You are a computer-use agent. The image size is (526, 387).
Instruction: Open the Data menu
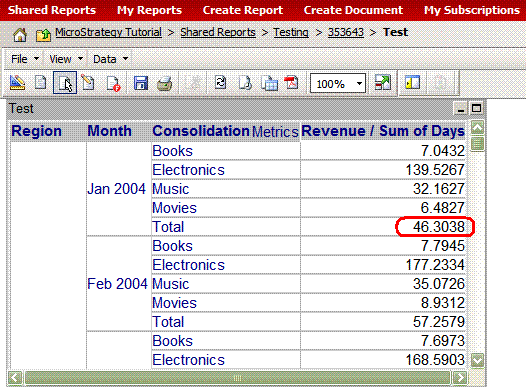point(110,59)
